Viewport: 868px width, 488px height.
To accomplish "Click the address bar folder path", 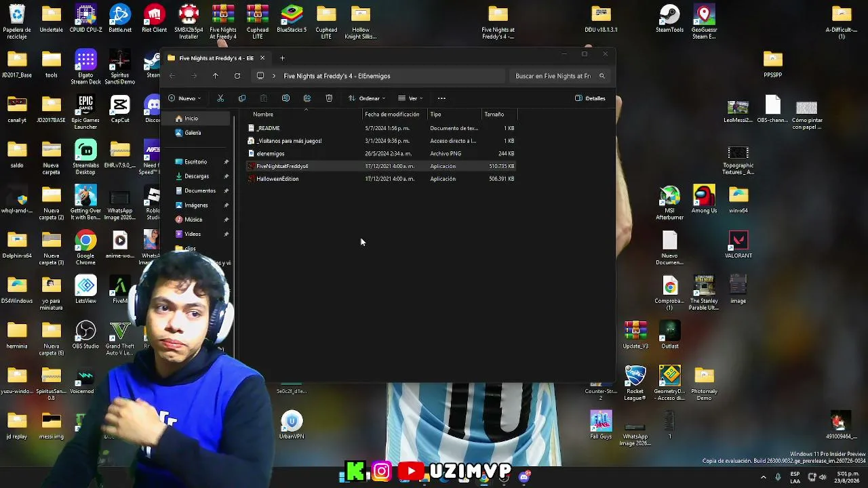I will (337, 76).
